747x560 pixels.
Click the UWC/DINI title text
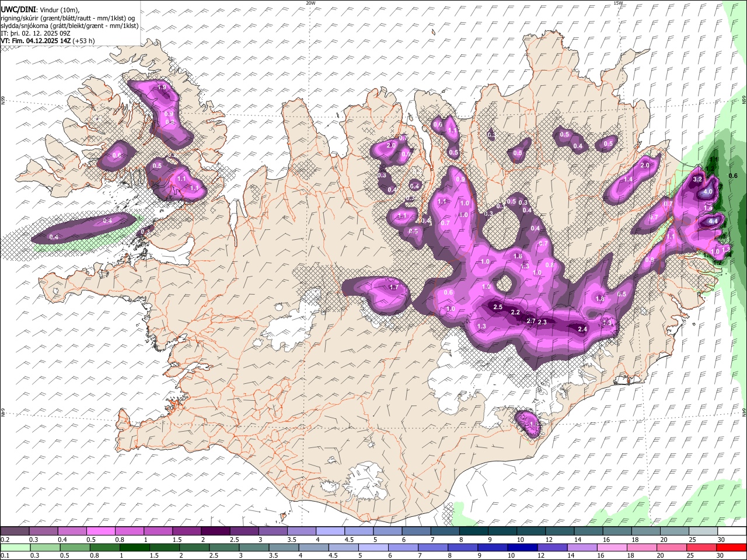[x=18, y=10]
